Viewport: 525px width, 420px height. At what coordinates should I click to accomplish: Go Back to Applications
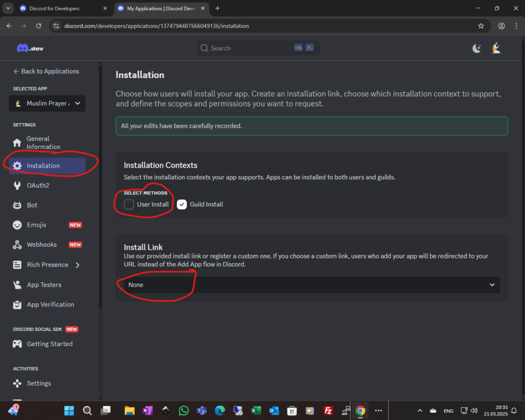(46, 71)
